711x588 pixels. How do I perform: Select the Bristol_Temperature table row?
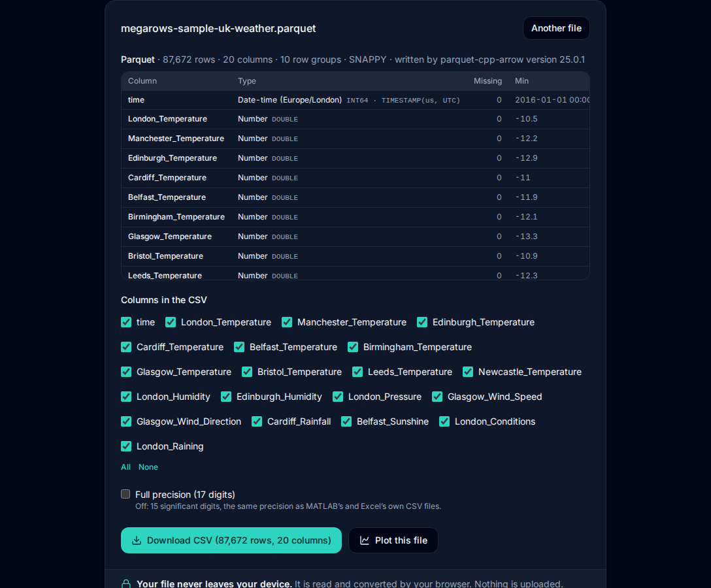(x=355, y=256)
